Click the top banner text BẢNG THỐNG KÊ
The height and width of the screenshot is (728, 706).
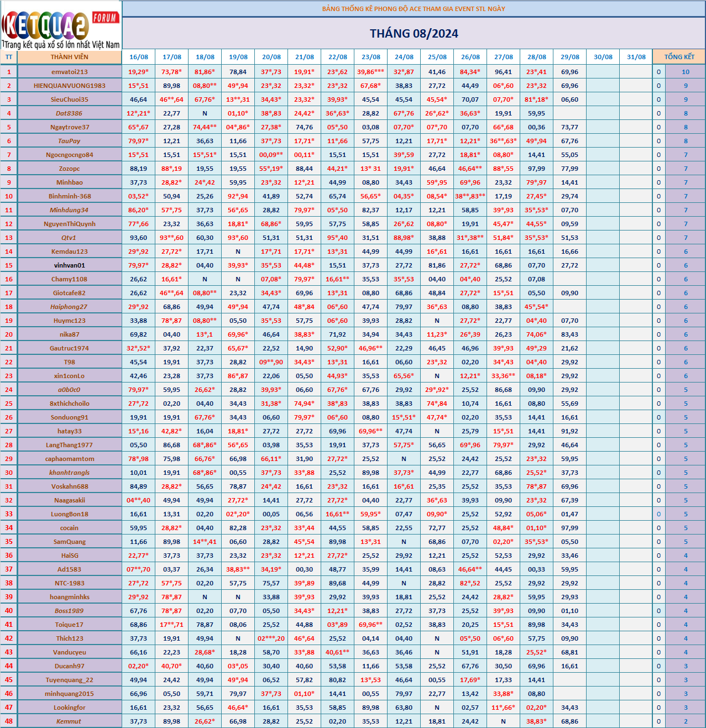[x=414, y=9]
